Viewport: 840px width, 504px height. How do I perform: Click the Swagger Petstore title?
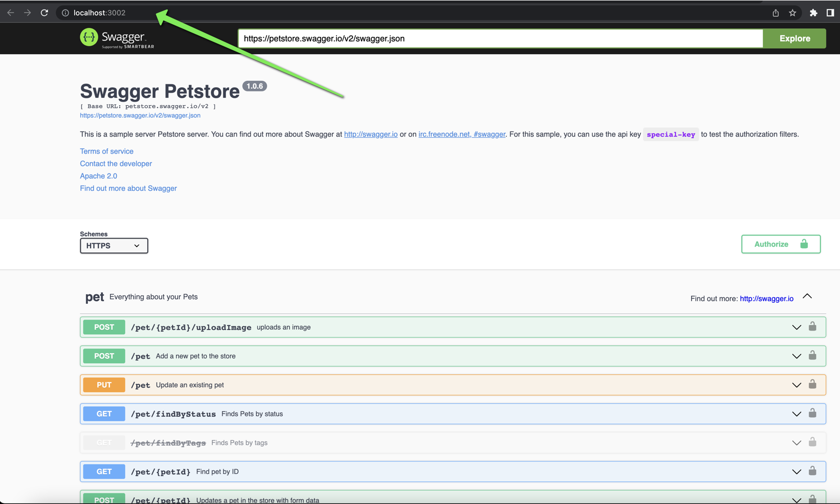coord(160,91)
